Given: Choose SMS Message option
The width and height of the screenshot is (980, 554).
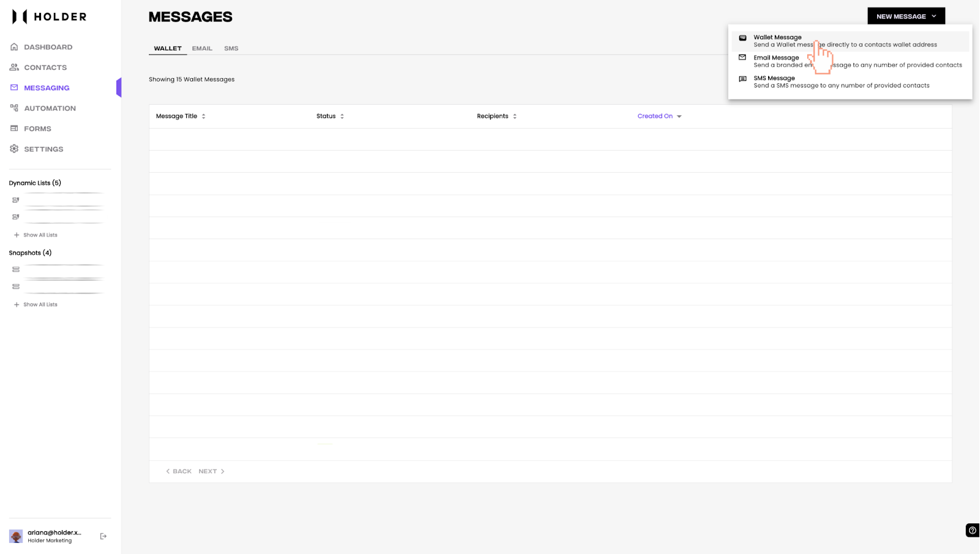Looking at the screenshot, I should (850, 82).
